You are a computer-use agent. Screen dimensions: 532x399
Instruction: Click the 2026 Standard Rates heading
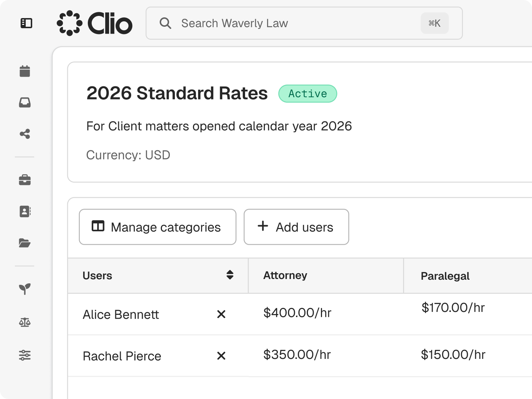click(x=177, y=93)
